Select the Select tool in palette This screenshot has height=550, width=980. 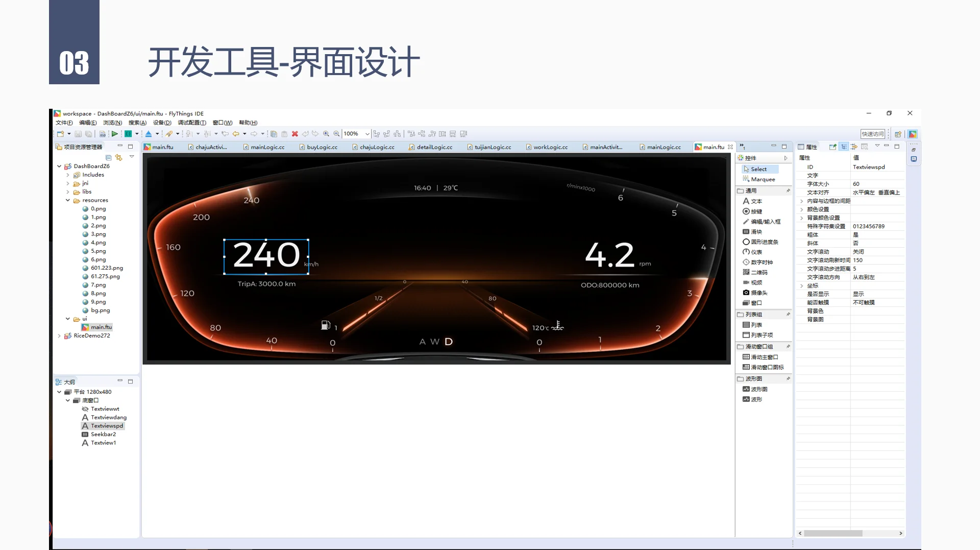(760, 169)
